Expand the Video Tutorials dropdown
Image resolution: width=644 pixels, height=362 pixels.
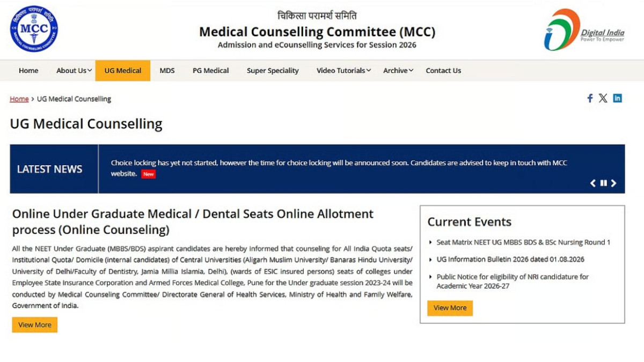[x=343, y=71]
